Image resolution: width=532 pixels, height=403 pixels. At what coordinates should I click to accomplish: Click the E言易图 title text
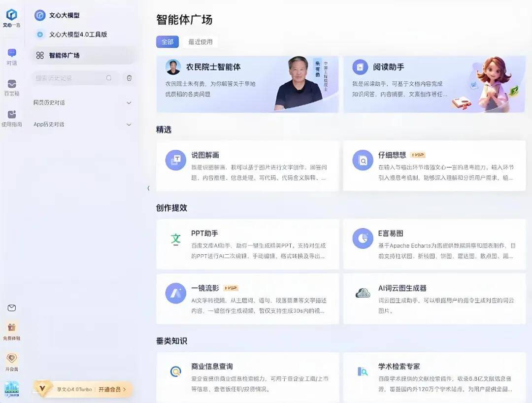click(x=391, y=234)
